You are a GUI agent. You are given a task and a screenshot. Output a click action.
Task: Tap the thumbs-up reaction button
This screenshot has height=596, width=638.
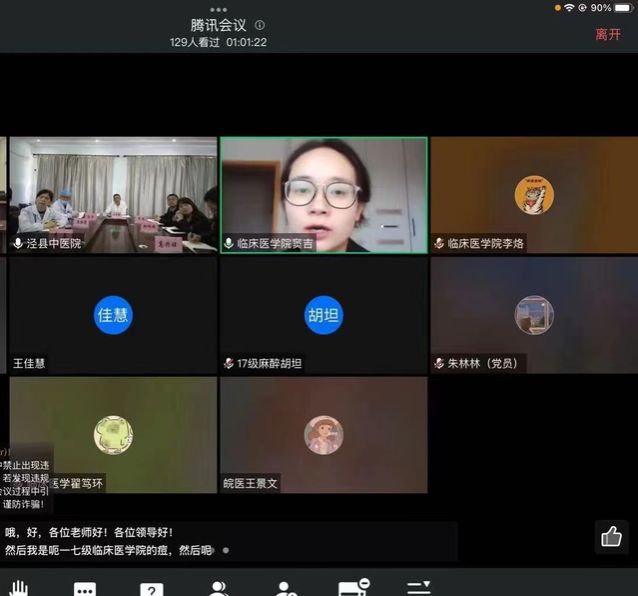pyautogui.click(x=611, y=537)
